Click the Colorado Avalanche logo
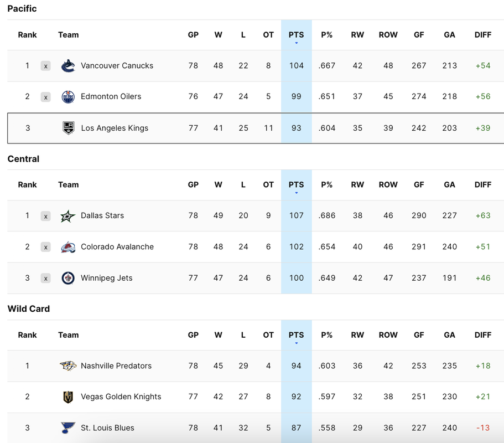Screen dimensions: 504x443 point(68,247)
